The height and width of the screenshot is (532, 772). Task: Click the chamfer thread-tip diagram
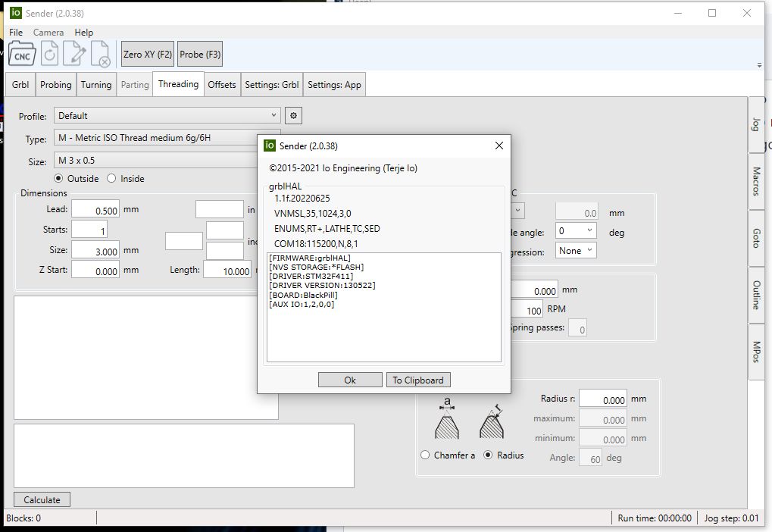click(447, 419)
